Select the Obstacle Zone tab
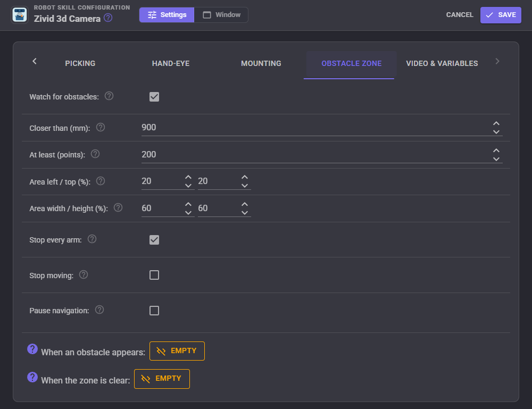Viewport: 532px width, 409px height. [x=352, y=63]
